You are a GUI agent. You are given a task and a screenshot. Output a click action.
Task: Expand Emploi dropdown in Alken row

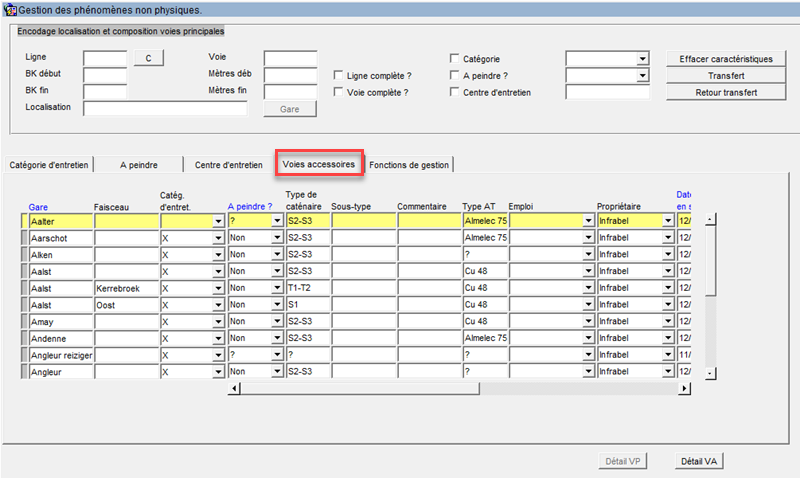[x=589, y=255]
